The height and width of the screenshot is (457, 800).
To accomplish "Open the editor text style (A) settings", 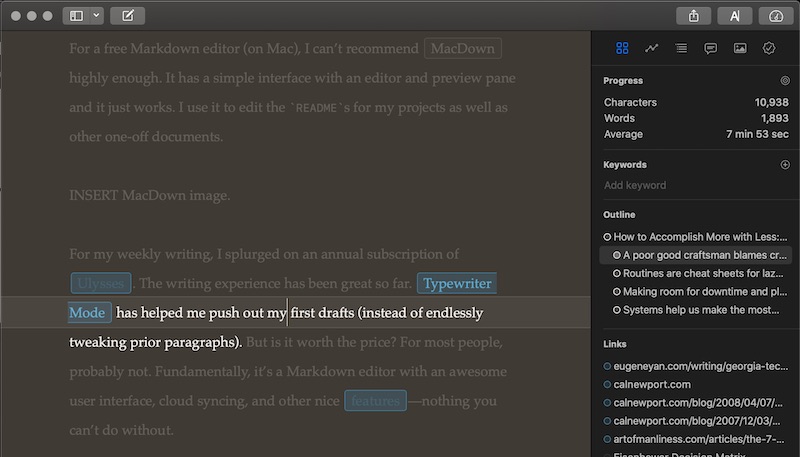I will pos(735,16).
